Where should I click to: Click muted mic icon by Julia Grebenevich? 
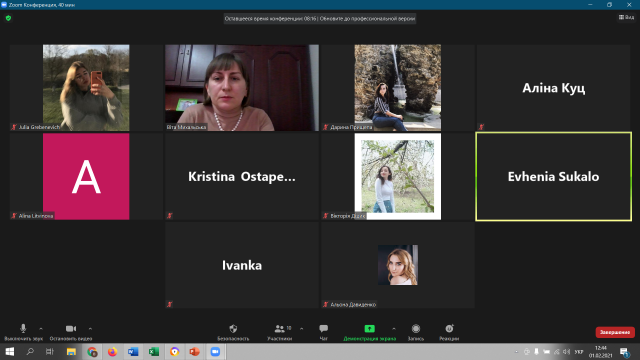(14, 127)
